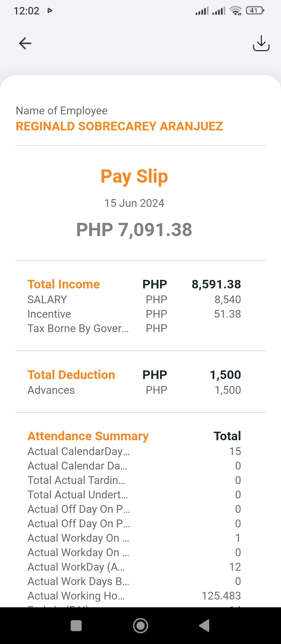Tap the Wi-Fi status icon

(x=236, y=11)
